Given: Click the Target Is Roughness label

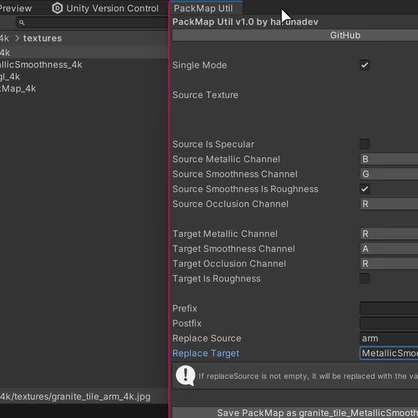Looking at the screenshot, I should (x=216, y=279).
